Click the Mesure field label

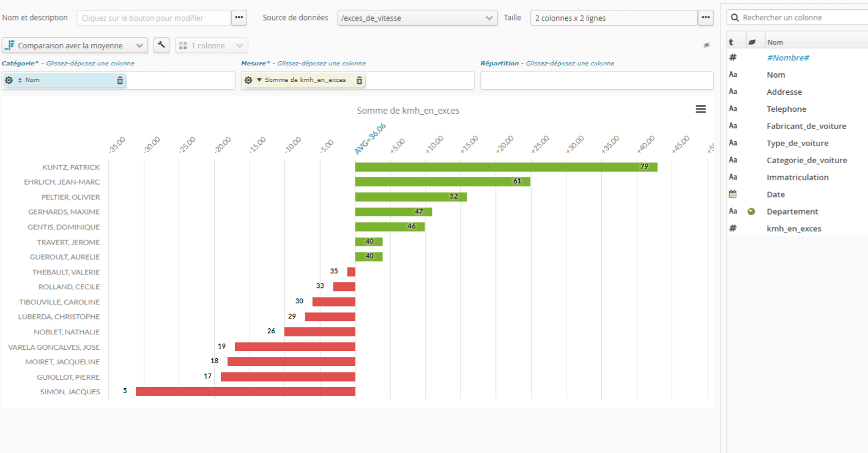point(255,63)
